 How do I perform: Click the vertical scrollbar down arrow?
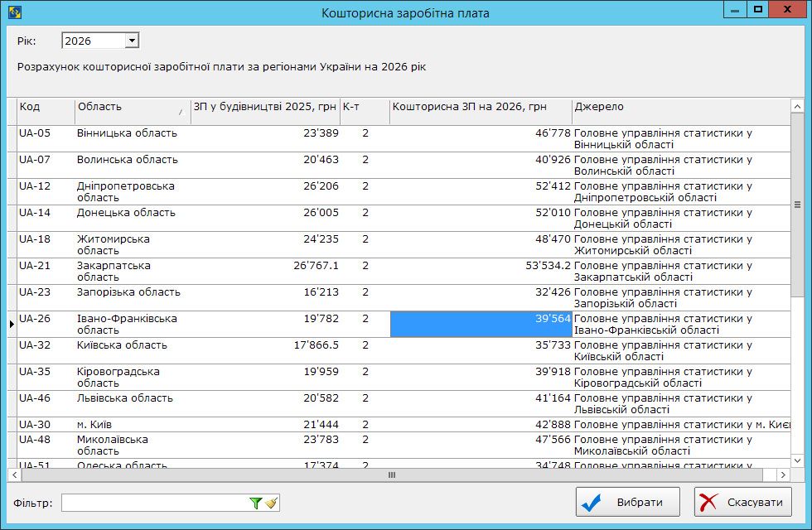click(797, 460)
